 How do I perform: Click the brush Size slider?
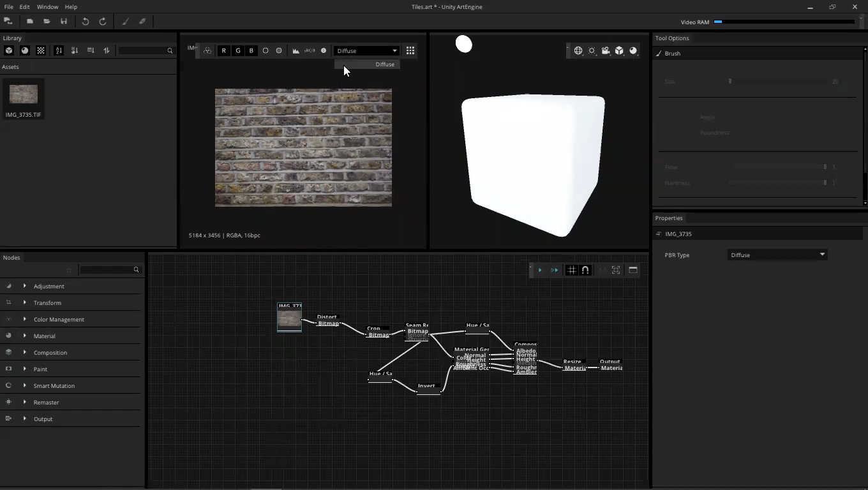point(780,82)
